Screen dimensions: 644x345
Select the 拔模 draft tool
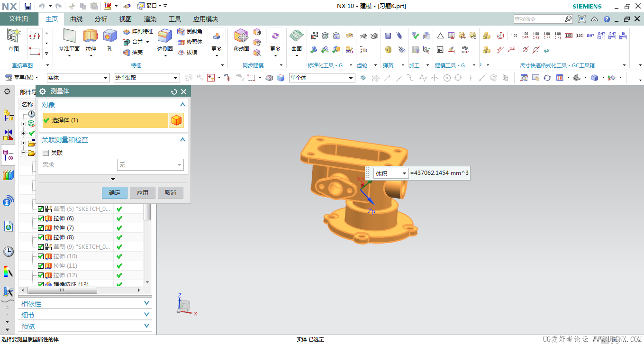pos(187,52)
